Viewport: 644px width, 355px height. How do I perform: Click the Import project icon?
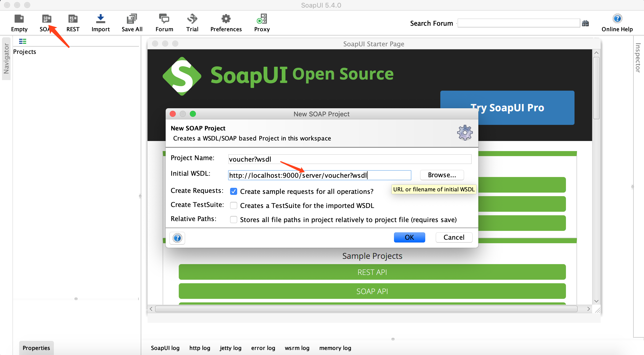point(100,19)
